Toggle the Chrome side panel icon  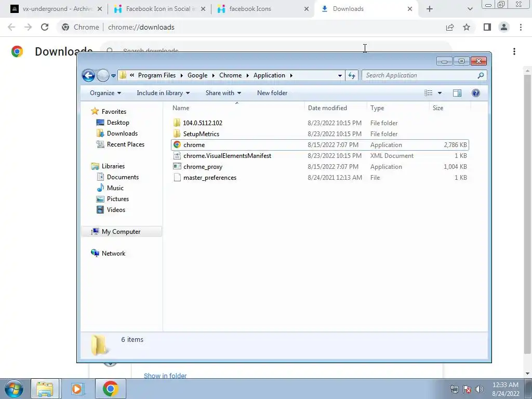point(487,27)
